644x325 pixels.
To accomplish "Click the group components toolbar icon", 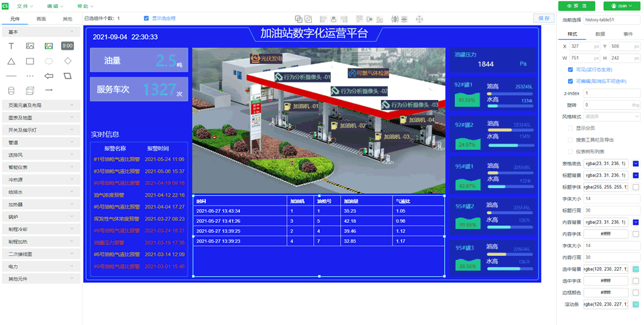I will point(299,19).
